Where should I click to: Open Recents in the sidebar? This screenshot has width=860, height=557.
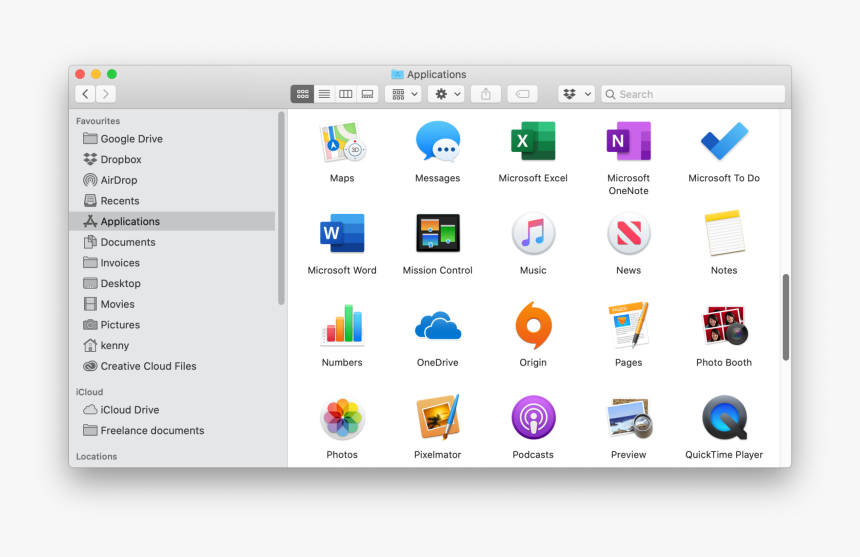[172, 201]
